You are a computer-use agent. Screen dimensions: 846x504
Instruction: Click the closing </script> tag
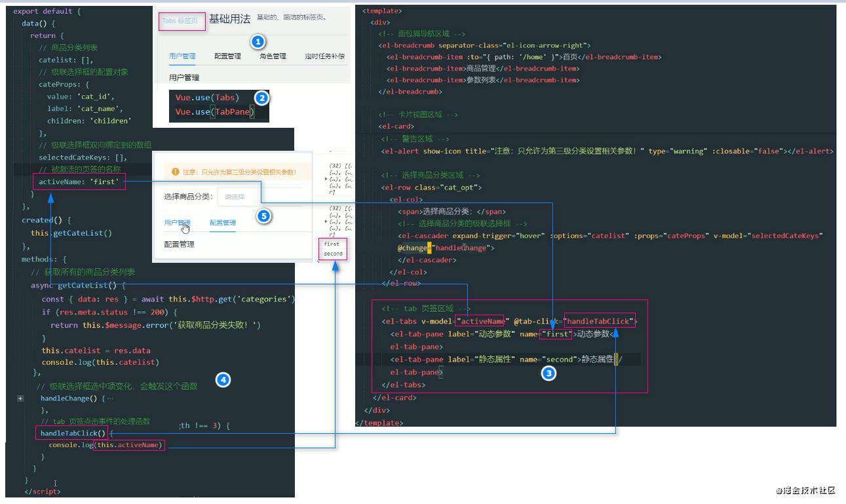click(43, 492)
